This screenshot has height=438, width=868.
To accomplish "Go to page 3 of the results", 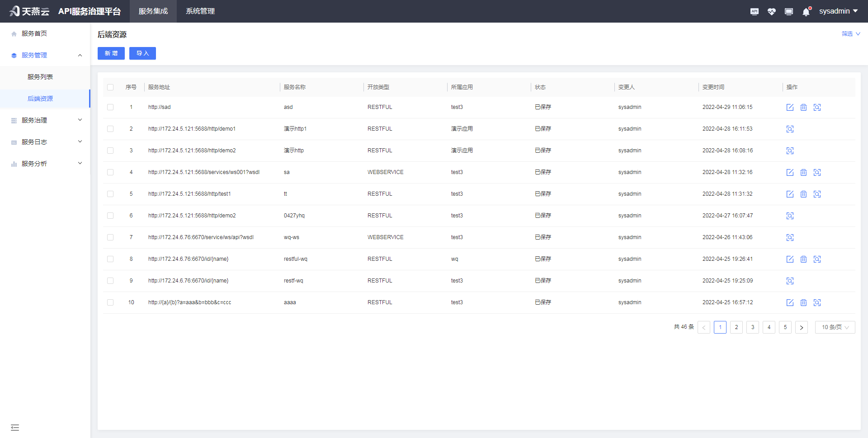I will click(752, 327).
